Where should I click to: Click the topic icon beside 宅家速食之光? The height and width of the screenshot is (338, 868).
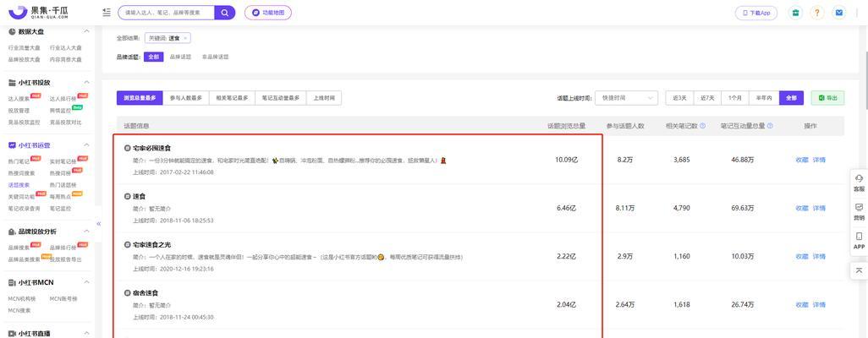pyautogui.click(x=127, y=244)
